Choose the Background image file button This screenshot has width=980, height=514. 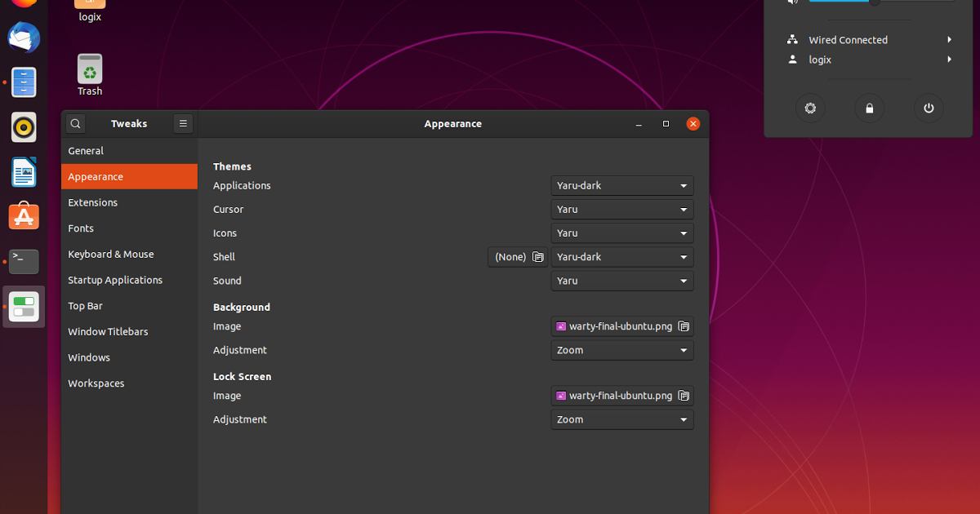pyautogui.click(x=621, y=326)
